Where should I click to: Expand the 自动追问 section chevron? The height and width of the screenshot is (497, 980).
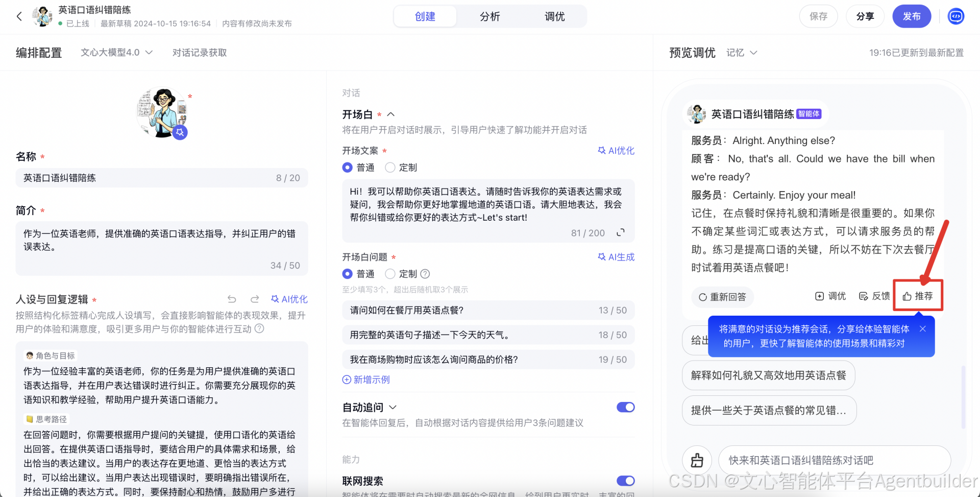coord(393,407)
